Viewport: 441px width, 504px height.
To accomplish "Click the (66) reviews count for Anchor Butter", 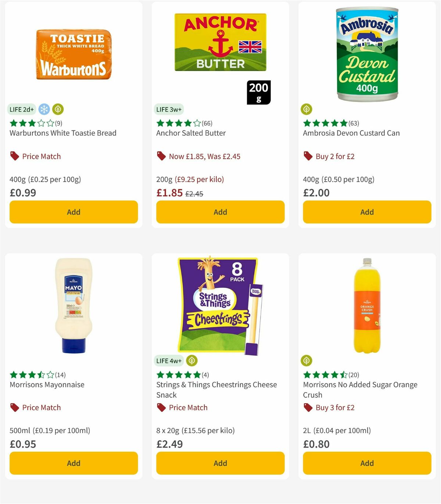I will [208, 124].
